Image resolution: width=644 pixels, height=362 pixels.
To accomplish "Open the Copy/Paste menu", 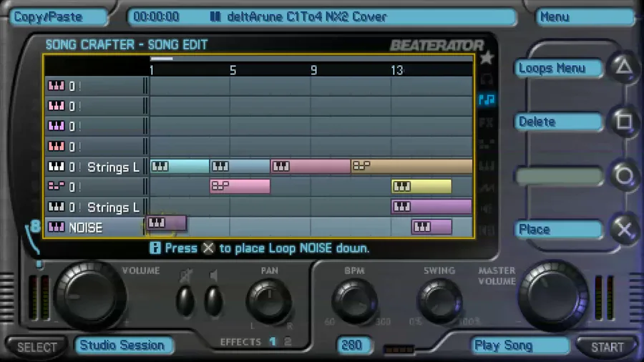I will click(x=59, y=17).
